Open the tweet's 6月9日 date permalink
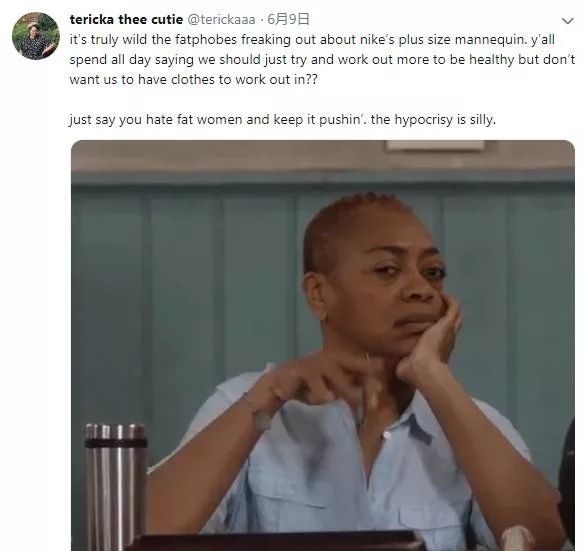The height and width of the screenshot is (551, 585). point(288,19)
